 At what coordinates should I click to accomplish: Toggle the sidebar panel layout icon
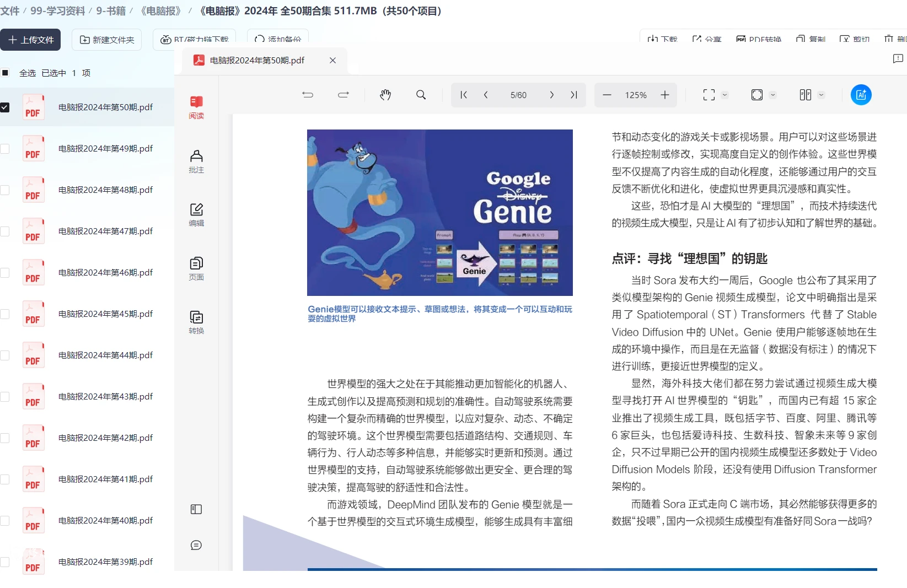196,509
